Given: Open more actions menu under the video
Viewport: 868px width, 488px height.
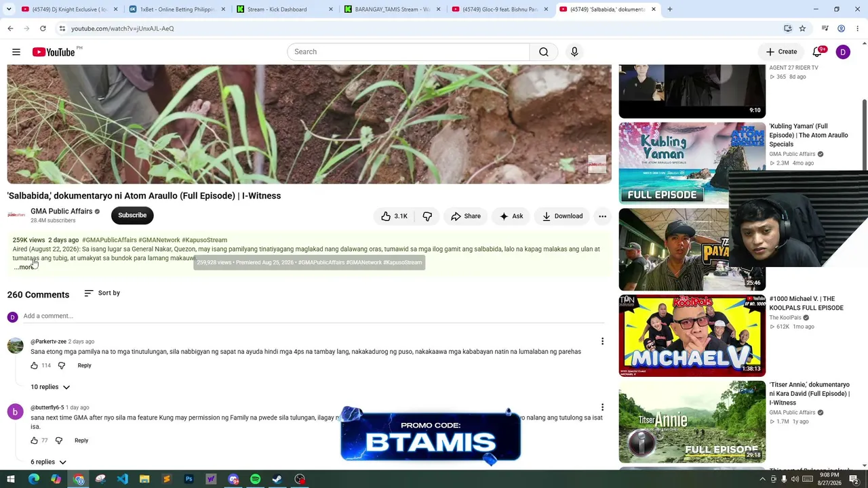Looking at the screenshot, I should tap(602, 216).
